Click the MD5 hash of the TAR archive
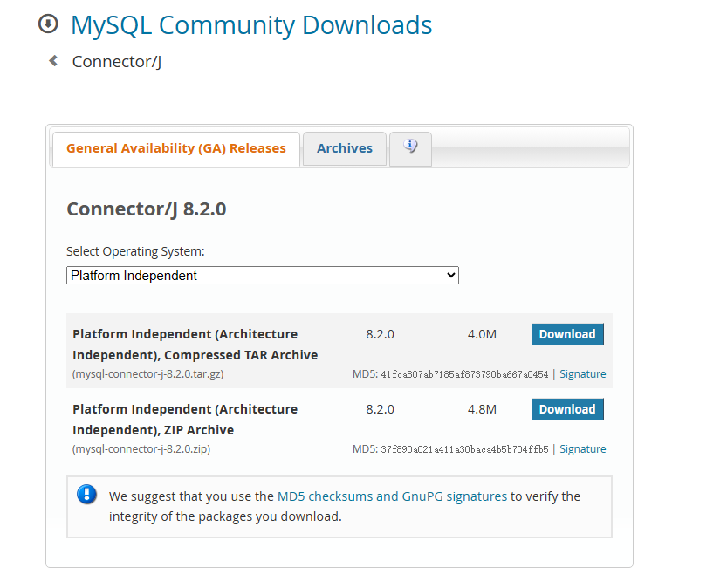The image size is (727, 588). tap(464, 374)
